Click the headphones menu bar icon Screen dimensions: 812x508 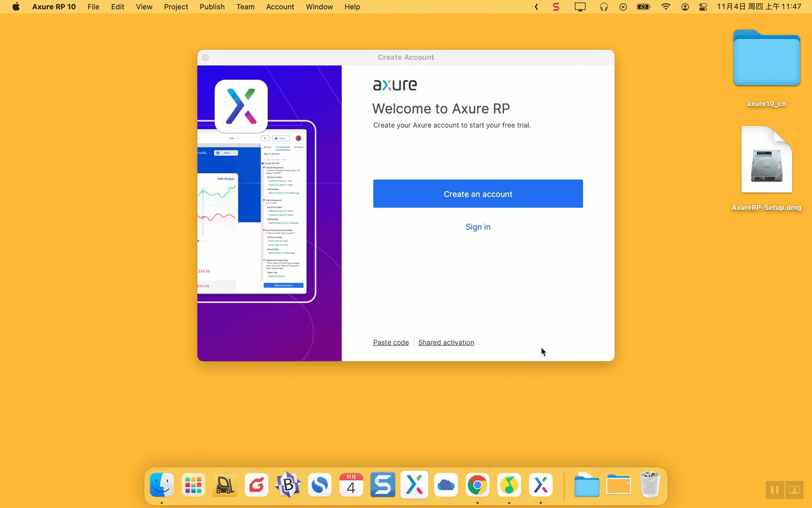click(x=604, y=7)
